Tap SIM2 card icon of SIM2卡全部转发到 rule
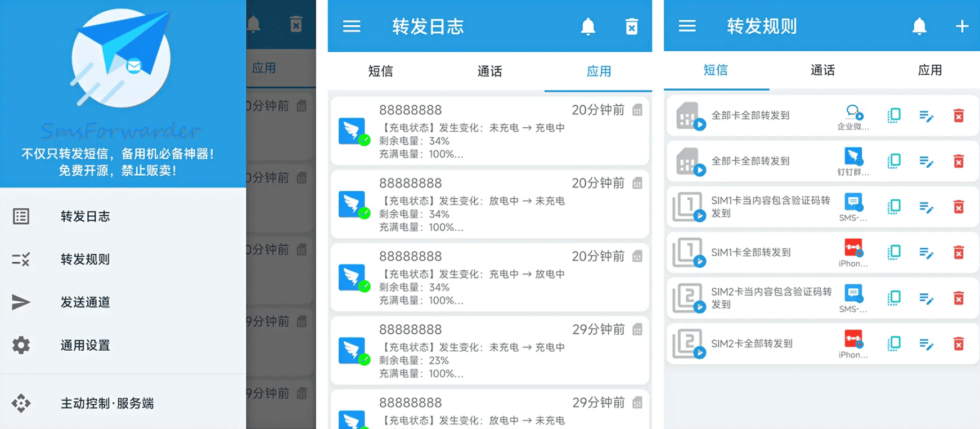980x429 pixels. pos(689,343)
